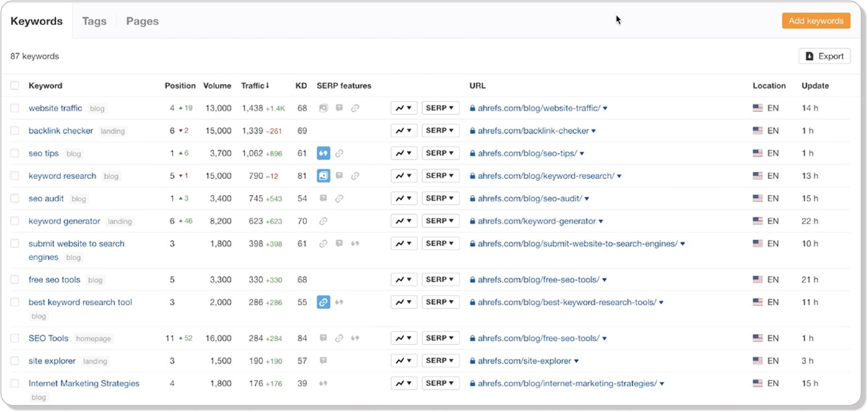This screenshot has height=412, width=868.
Task: Open position history chart dropdown for backlink checker
Action: click(404, 130)
